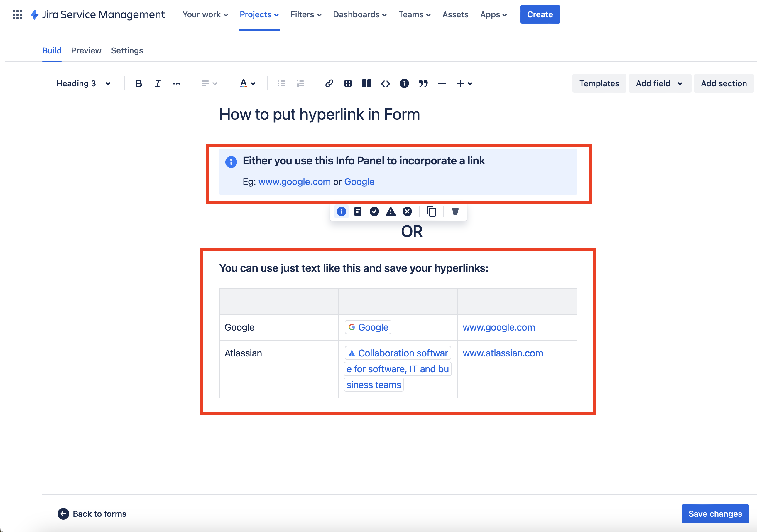Add a blockquote using quote icon

click(423, 83)
